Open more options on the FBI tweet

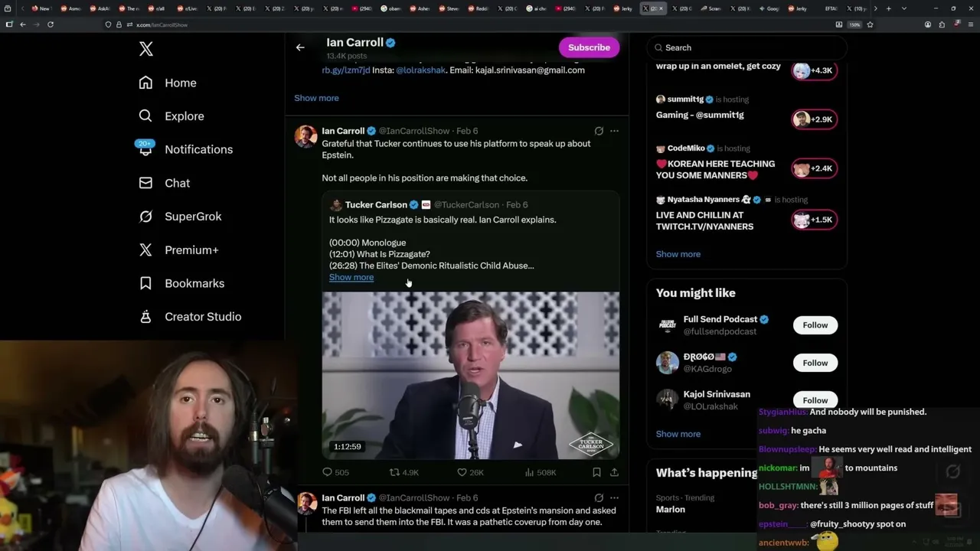coord(614,497)
